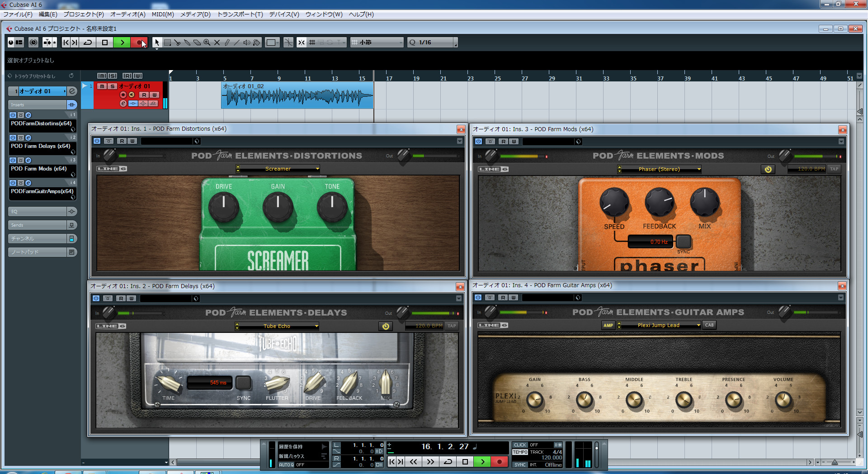Open the quantize 1/16 dropdown
This screenshot has height=474, width=868.
click(433, 43)
